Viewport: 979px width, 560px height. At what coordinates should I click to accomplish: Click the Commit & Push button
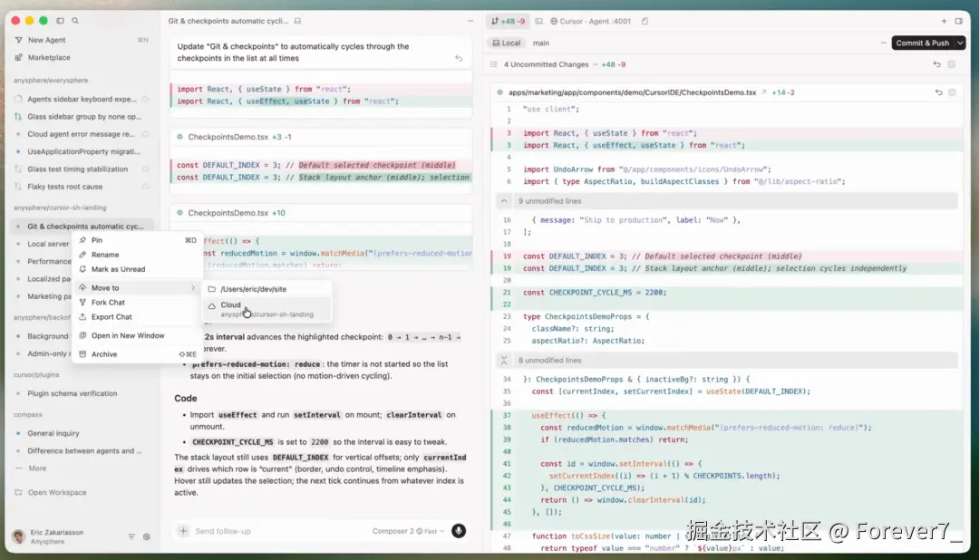click(922, 43)
